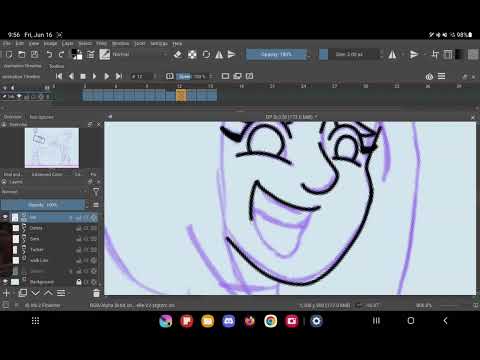Toggle the Background layer lock
Image resolution: width=480 pixels, height=360 pixels.
(x=79, y=282)
